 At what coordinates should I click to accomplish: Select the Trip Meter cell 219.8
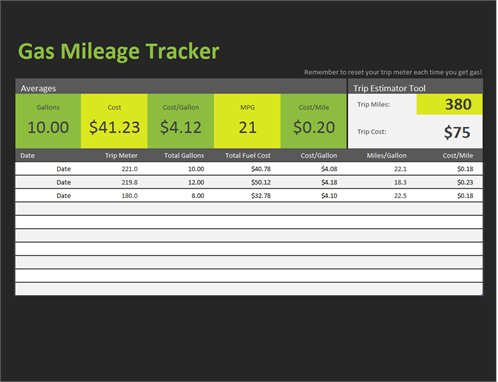(129, 182)
